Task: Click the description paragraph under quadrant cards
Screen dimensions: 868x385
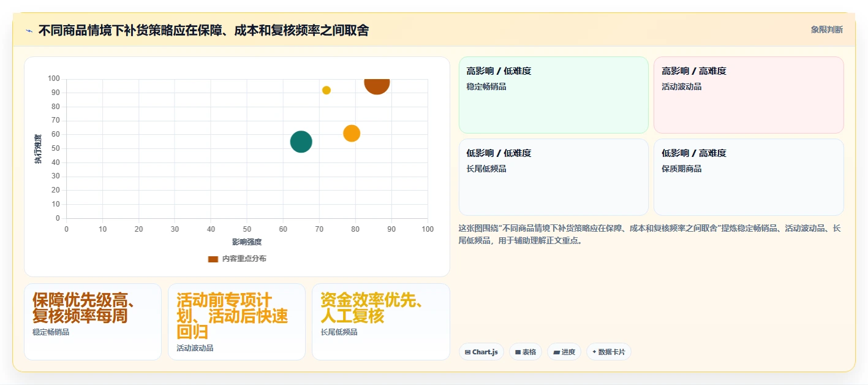Action: point(649,234)
